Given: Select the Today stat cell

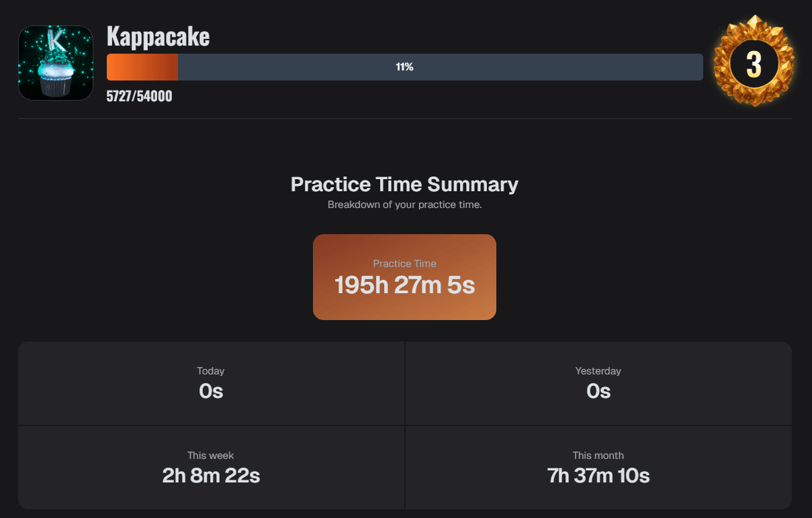Looking at the screenshot, I should [211, 382].
